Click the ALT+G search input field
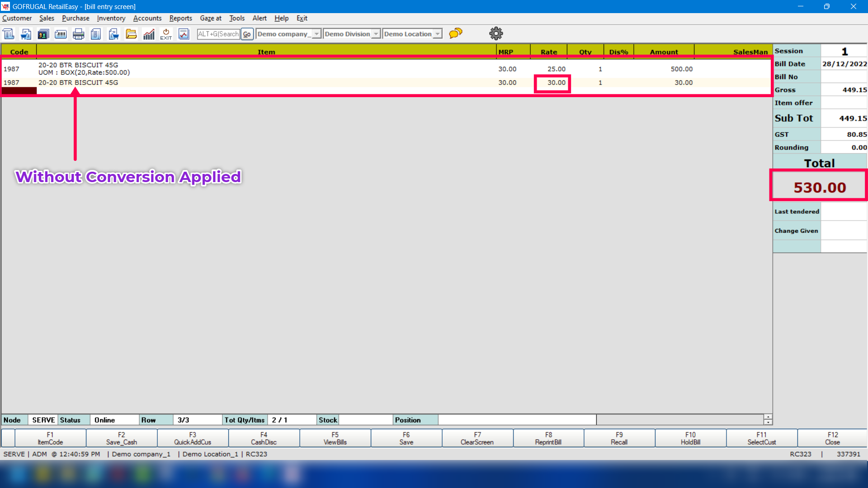 pyautogui.click(x=218, y=34)
